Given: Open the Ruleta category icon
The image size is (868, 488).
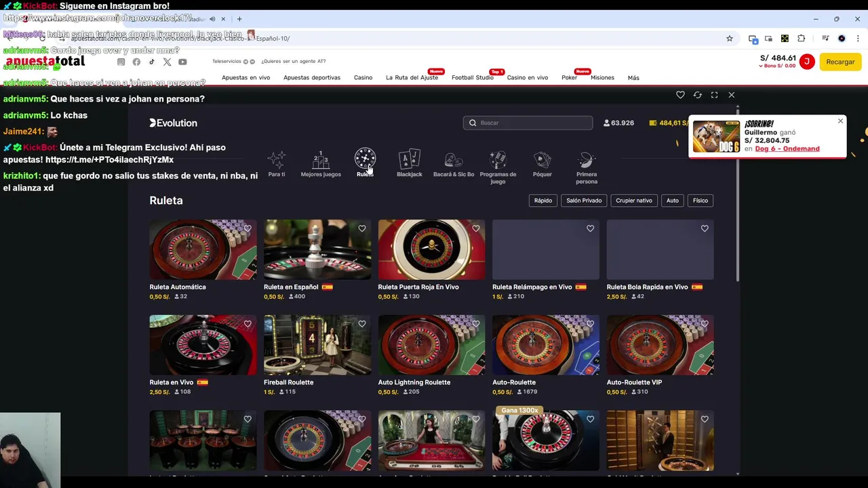Looking at the screenshot, I should (365, 160).
